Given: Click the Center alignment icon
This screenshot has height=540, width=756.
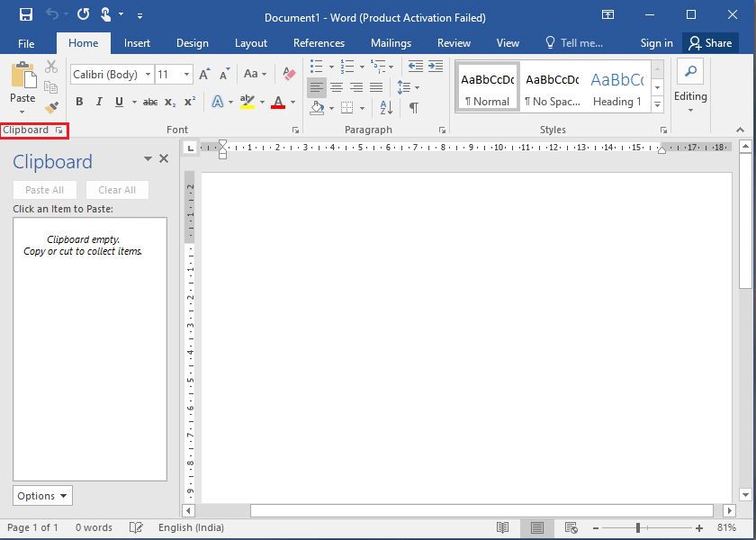Looking at the screenshot, I should pos(337,86).
